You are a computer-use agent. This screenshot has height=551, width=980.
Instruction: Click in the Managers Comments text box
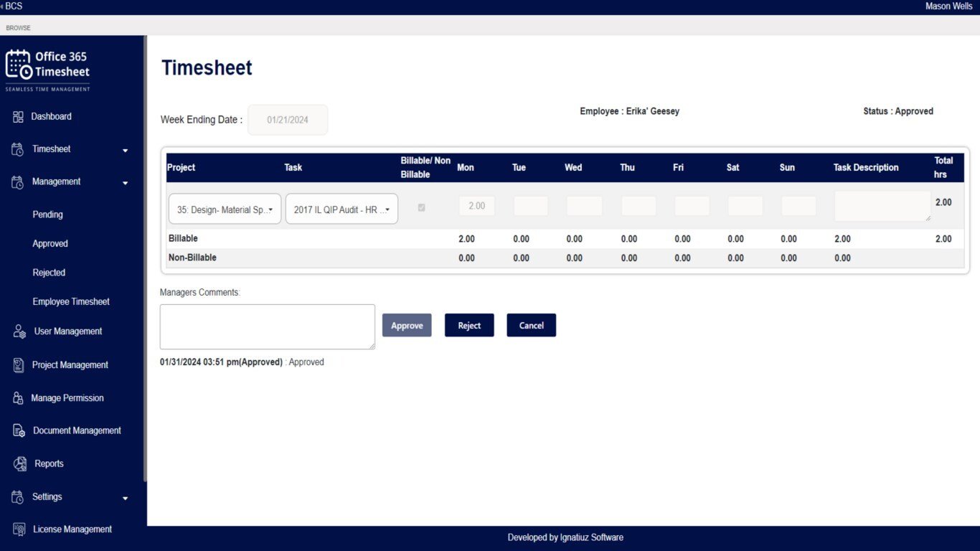point(267,326)
